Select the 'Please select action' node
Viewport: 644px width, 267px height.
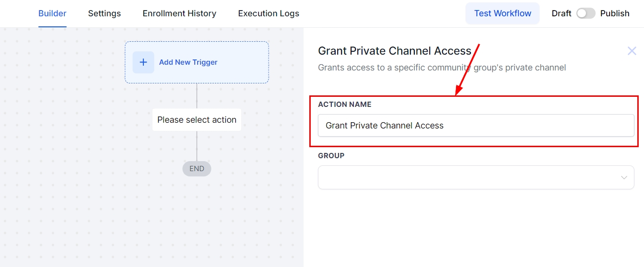197,120
